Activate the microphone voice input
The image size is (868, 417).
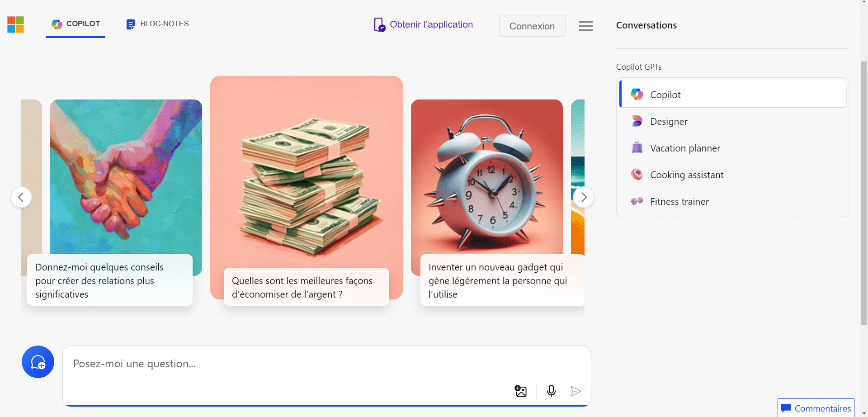[551, 391]
